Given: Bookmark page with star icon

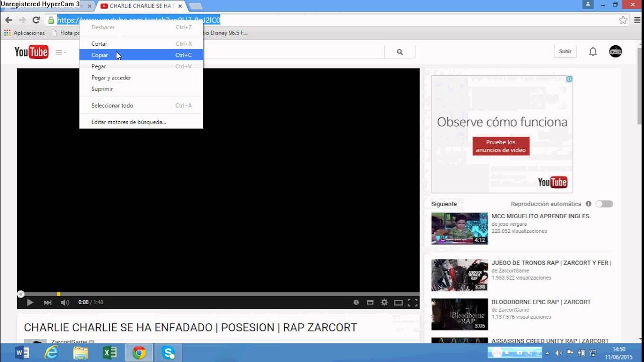Looking at the screenshot, I should point(623,20).
